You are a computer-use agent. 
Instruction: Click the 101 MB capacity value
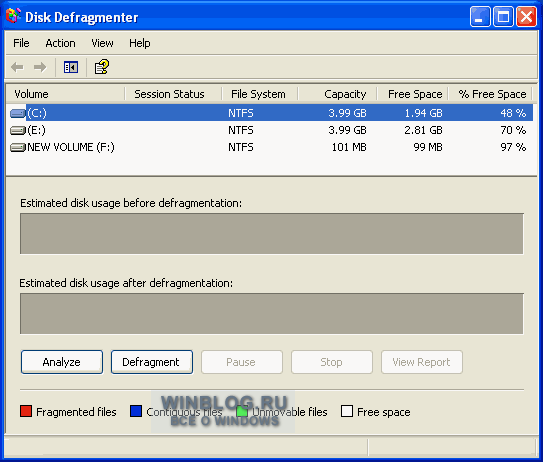349,147
